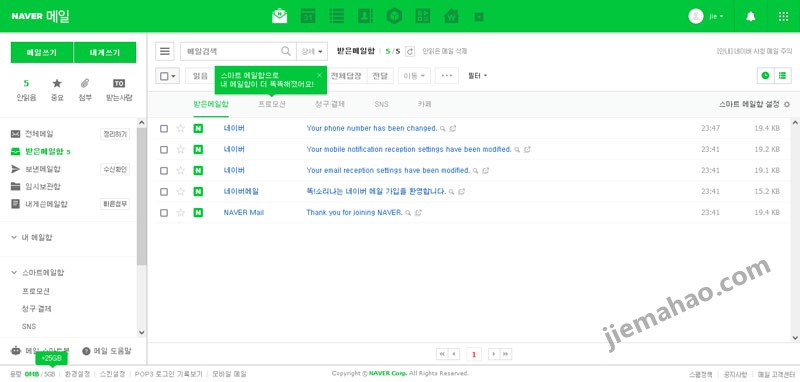The image size is (800, 382).
Task: Select the 받은메일함 tab
Action: pyautogui.click(x=211, y=104)
